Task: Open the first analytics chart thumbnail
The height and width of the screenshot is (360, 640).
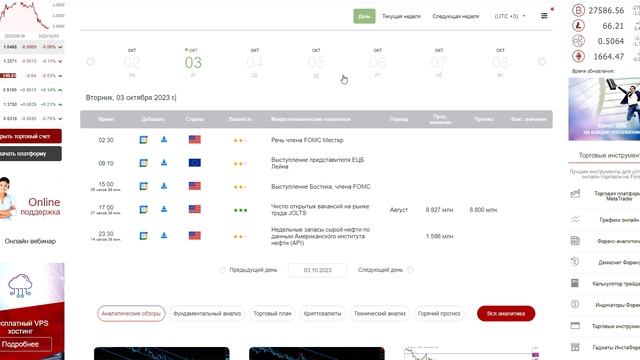Action: tap(162, 353)
